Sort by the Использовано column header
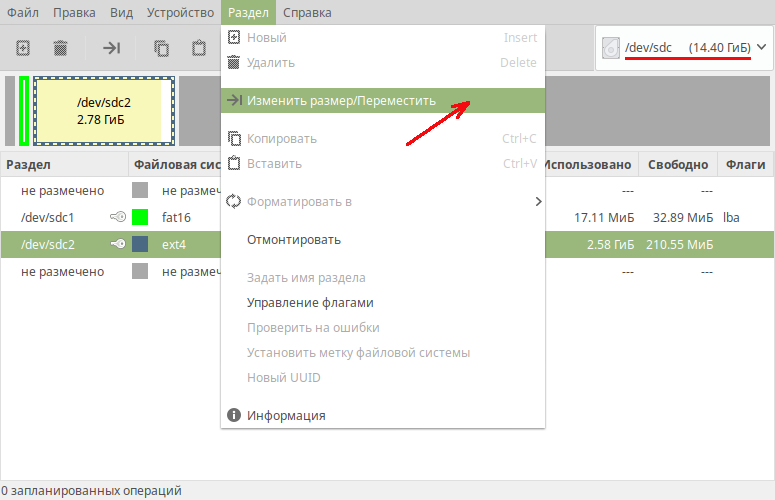The width and height of the screenshot is (775, 500). click(591, 165)
